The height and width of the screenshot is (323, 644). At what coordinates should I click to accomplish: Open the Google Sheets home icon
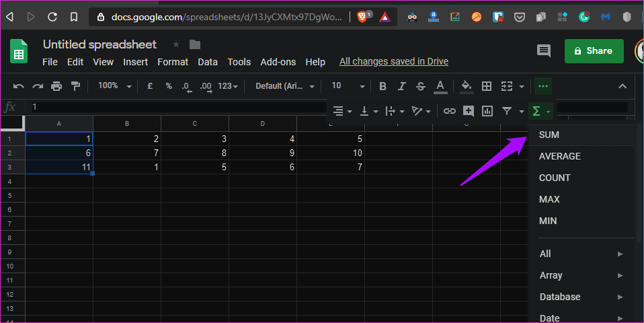[x=18, y=51]
